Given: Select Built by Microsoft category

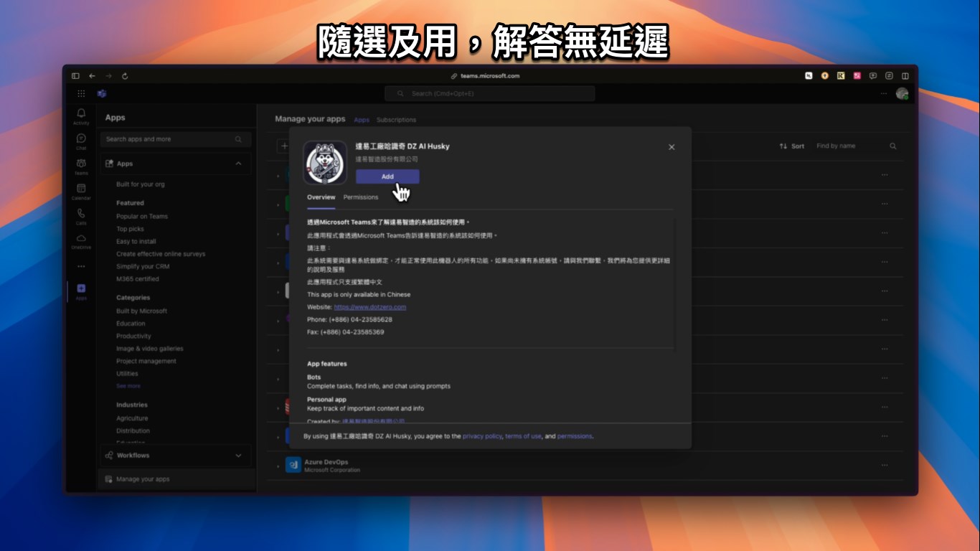Looking at the screenshot, I should tap(141, 311).
